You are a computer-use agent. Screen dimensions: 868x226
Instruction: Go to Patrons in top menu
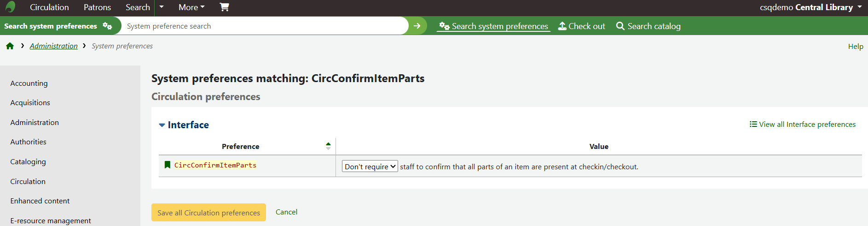pos(97,7)
